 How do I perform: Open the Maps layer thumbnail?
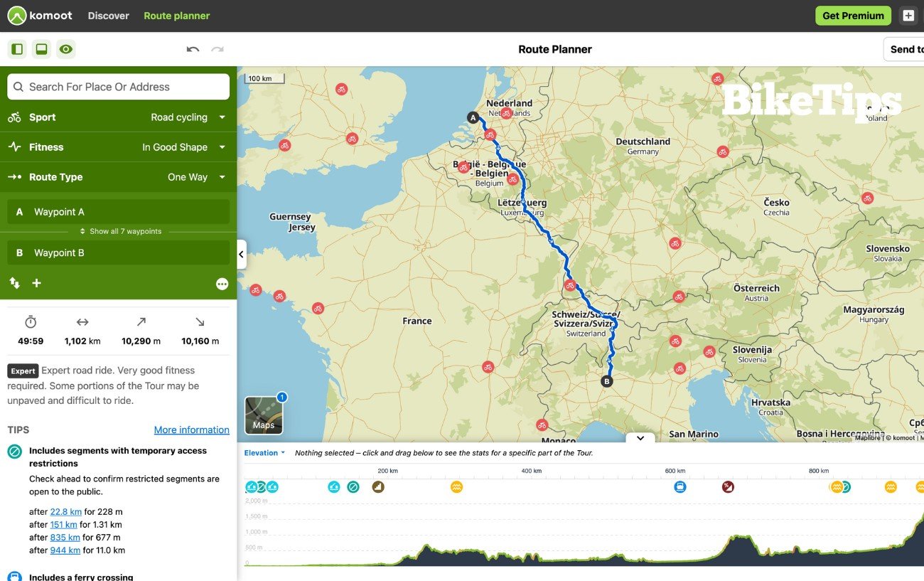point(264,415)
